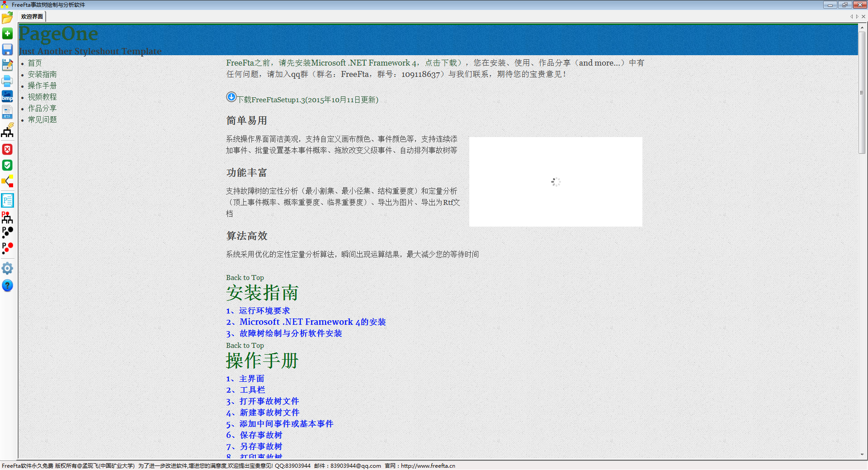Open the 5、添加中间事件或基本事件 link

click(x=280, y=424)
